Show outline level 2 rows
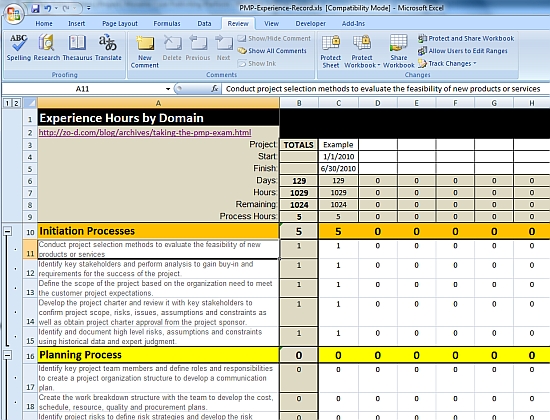The height and width of the screenshot is (420, 550). coord(16,103)
